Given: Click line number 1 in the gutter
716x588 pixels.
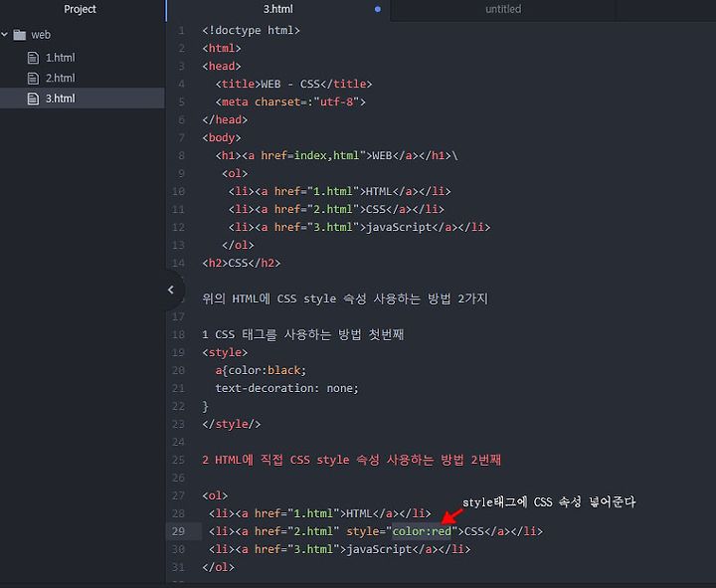Looking at the screenshot, I should 181,30.
